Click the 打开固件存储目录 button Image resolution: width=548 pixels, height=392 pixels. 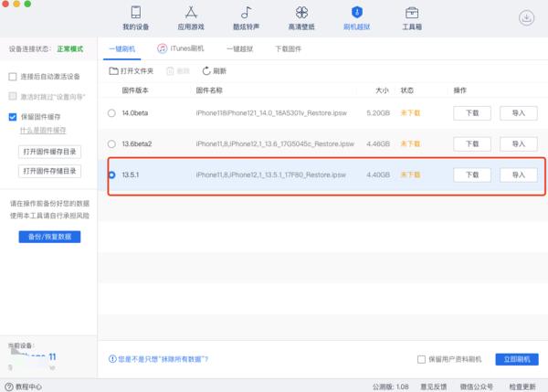[x=49, y=171]
